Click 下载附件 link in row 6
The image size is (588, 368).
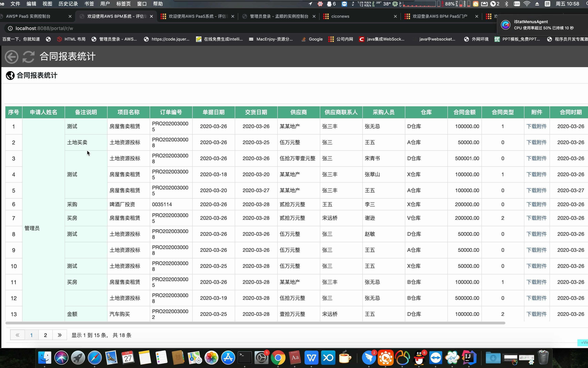click(x=536, y=204)
